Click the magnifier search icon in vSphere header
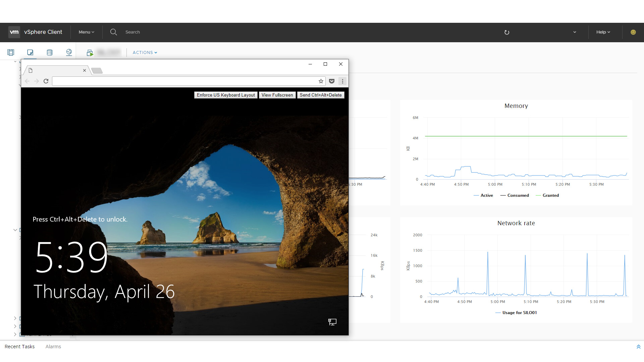644x362 pixels. click(113, 32)
